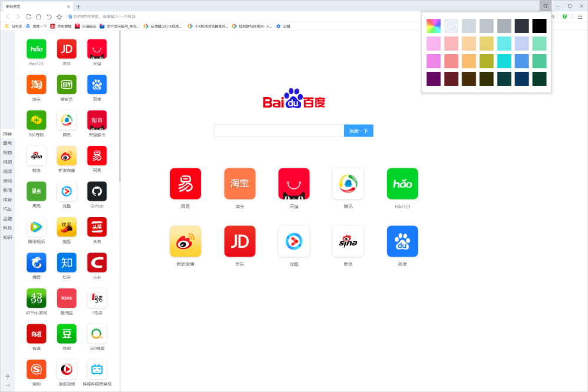Image resolution: width=588 pixels, height=392 pixels.
Task: Select the bright cyan theme swatch
Action: pyautogui.click(x=504, y=61)
